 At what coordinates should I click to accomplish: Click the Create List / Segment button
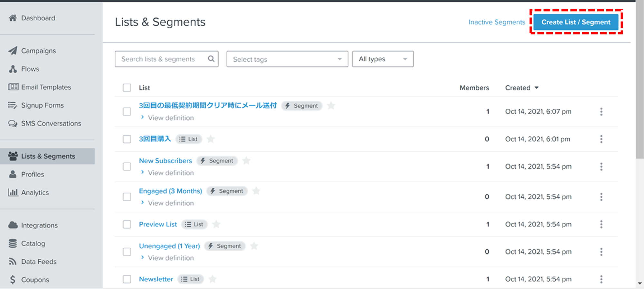point(576,22)
